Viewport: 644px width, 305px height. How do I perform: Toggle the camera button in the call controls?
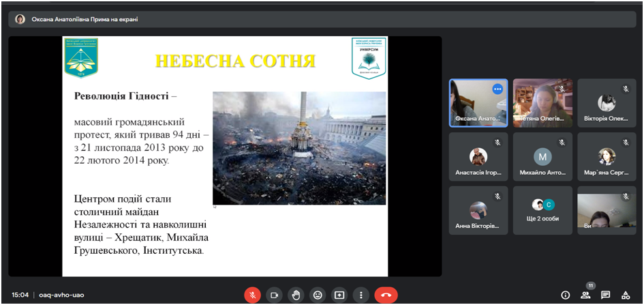(x=274, y=295)
